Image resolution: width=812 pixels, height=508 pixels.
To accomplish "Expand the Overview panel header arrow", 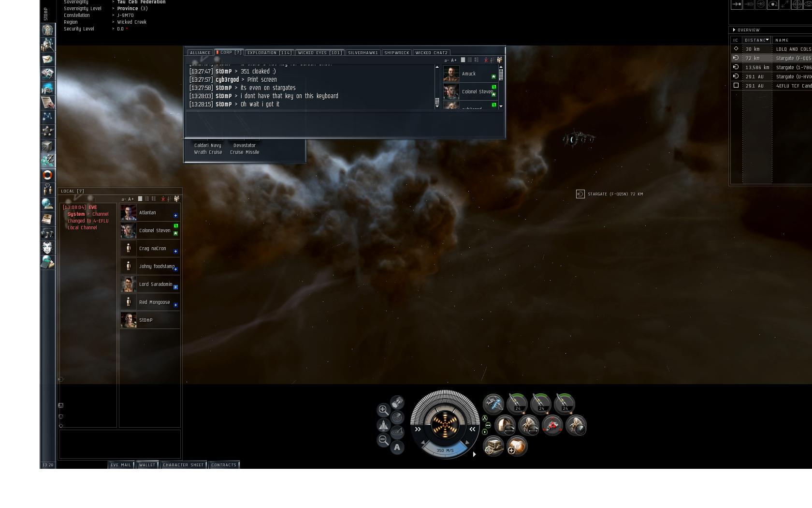I will (734, 30).
